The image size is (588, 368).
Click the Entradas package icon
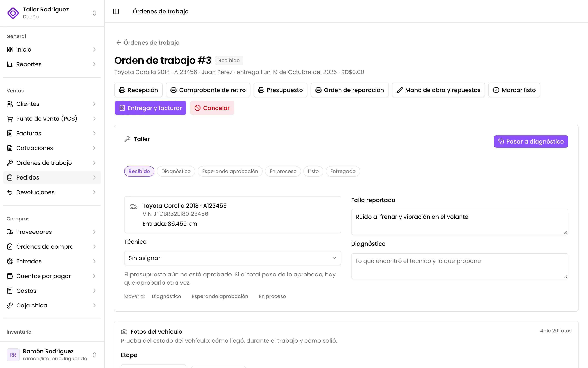10,261
